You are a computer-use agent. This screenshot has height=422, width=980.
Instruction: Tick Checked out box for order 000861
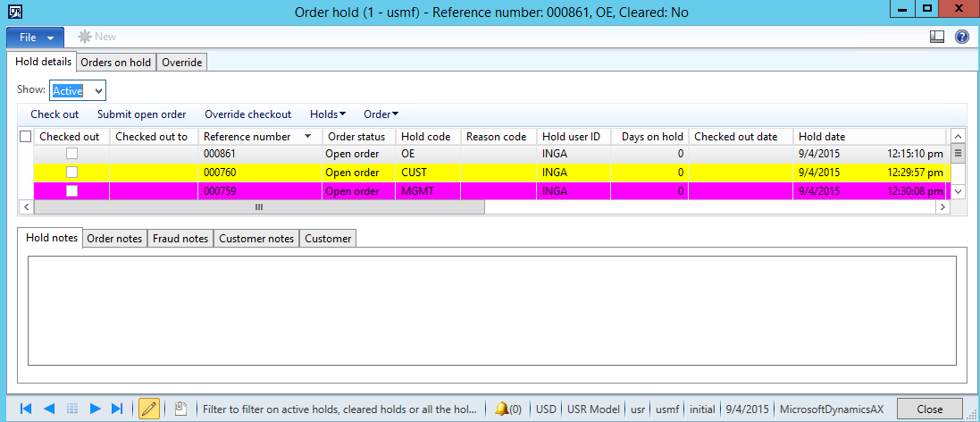pos(72,154)
